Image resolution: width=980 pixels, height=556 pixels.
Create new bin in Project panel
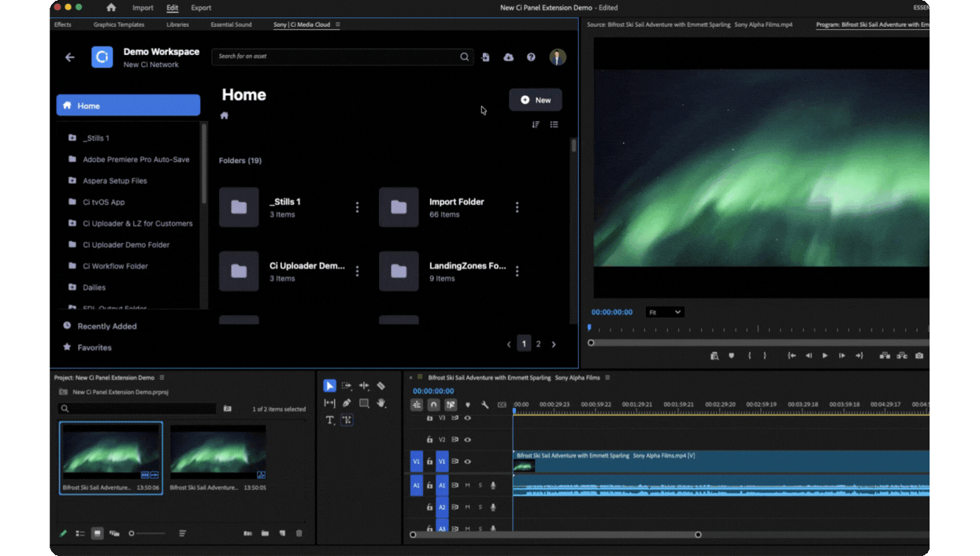tap(265, 533)
